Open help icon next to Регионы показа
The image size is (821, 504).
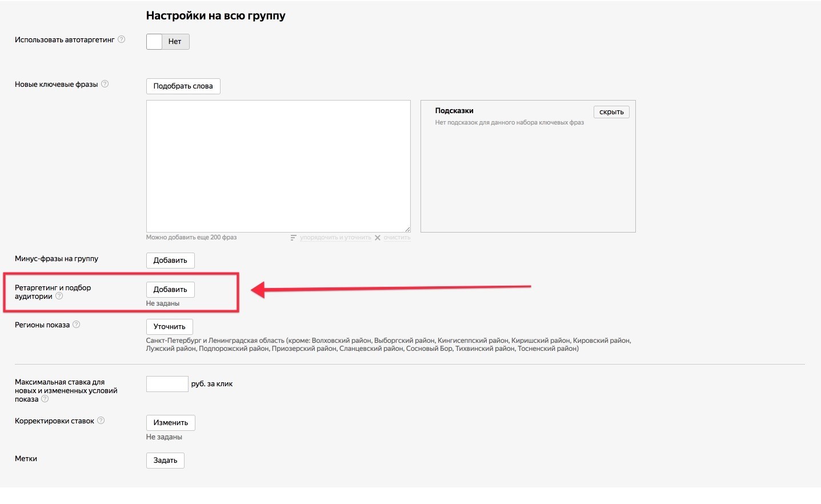[76, 325]
